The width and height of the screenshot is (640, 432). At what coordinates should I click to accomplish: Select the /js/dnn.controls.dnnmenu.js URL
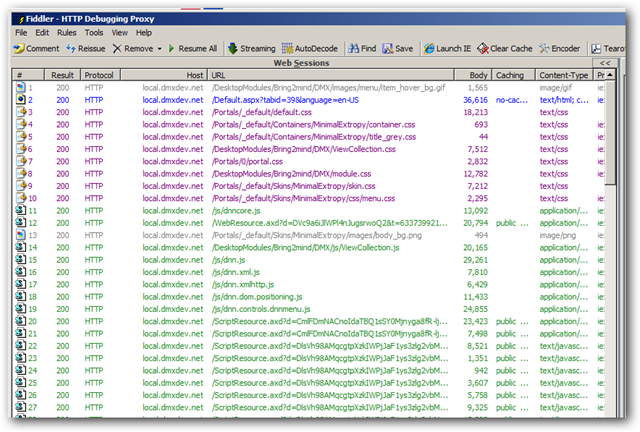pyautogui.click(x=261, y=309)
